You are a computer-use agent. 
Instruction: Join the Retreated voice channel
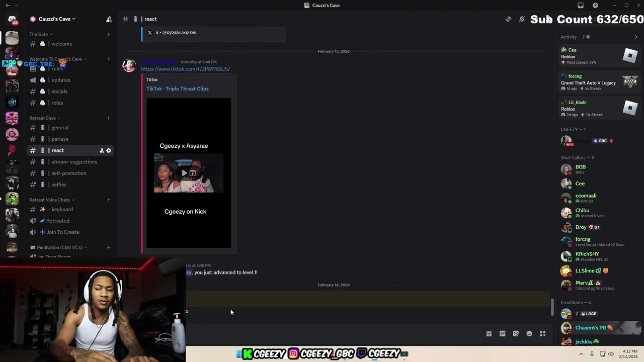[70, 221]
